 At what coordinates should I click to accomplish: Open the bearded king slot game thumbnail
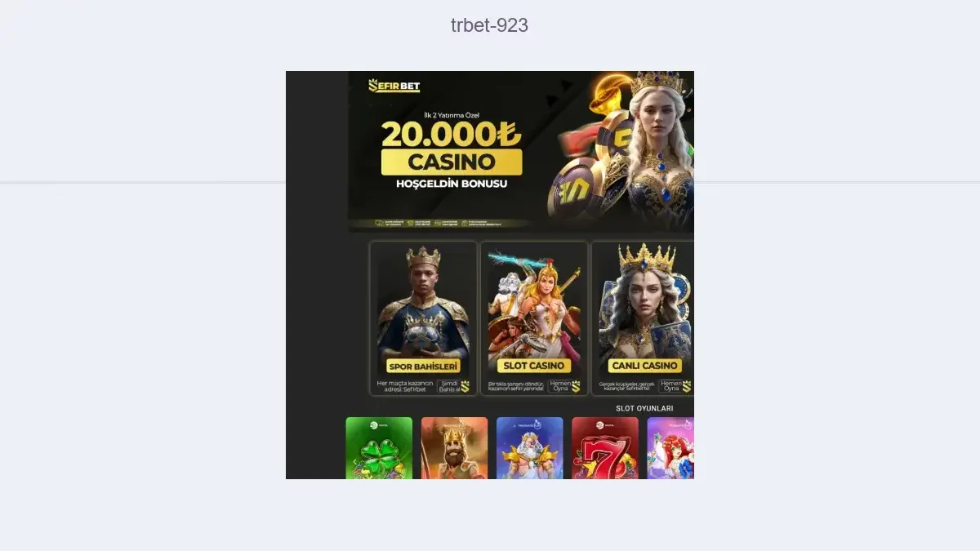(x=454, y=448)
